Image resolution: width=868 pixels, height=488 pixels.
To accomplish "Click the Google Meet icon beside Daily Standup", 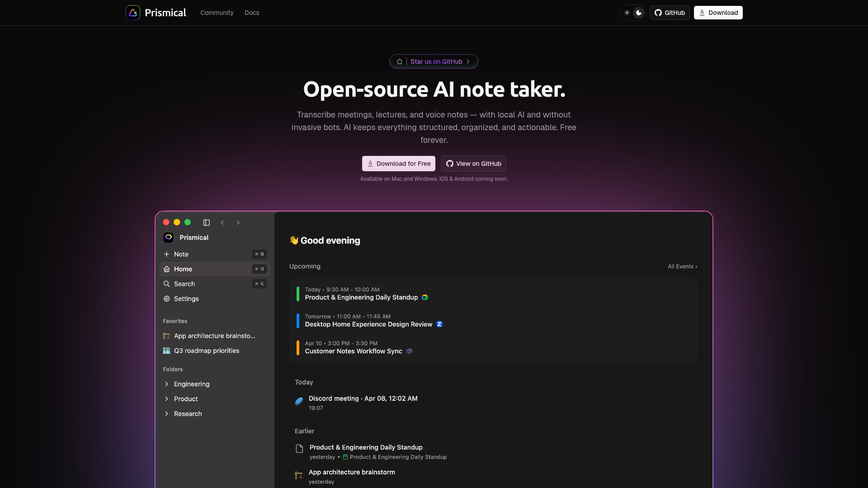I will [x=425, y=297].
